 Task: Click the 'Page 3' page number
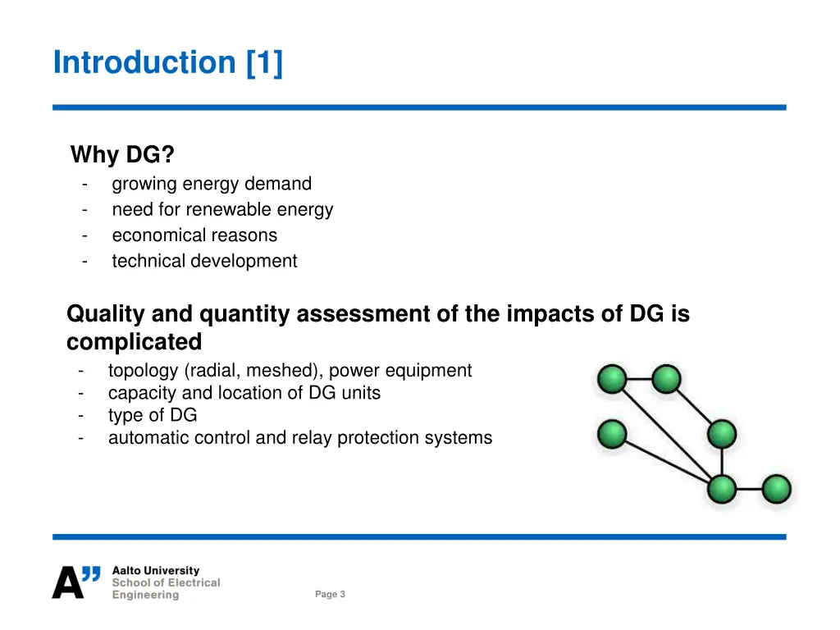[330, 594]
